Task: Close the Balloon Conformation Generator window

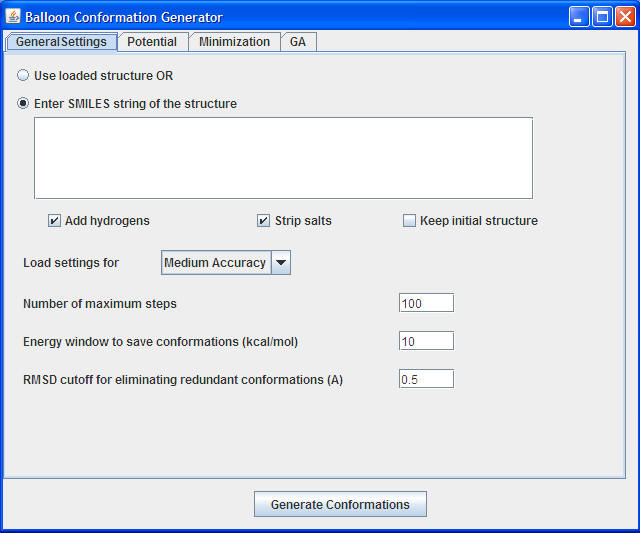Action: [625, 17]
